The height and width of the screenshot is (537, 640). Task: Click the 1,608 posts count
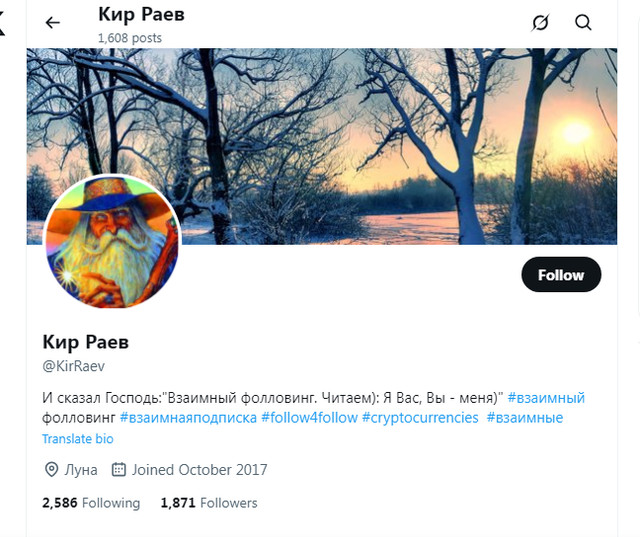click(130, 38)
